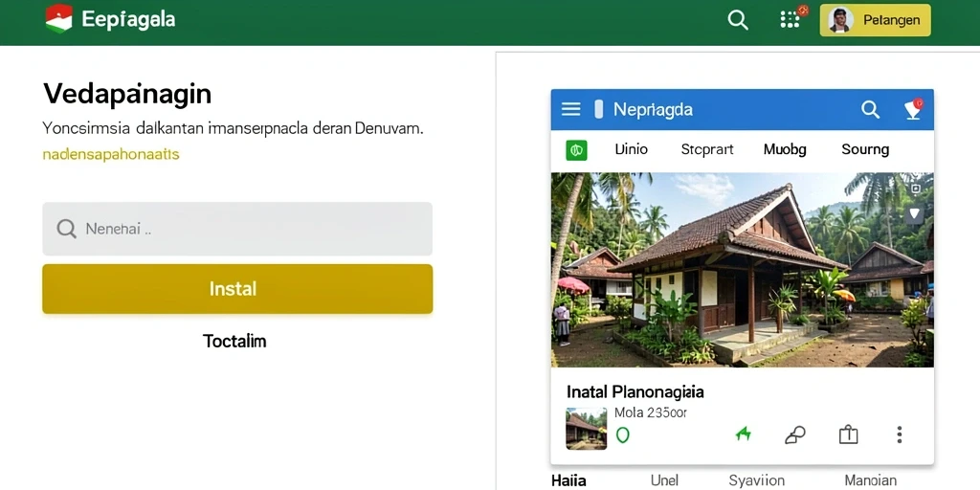
Task: Click the Vedapanagin heading
Action: 127,95
